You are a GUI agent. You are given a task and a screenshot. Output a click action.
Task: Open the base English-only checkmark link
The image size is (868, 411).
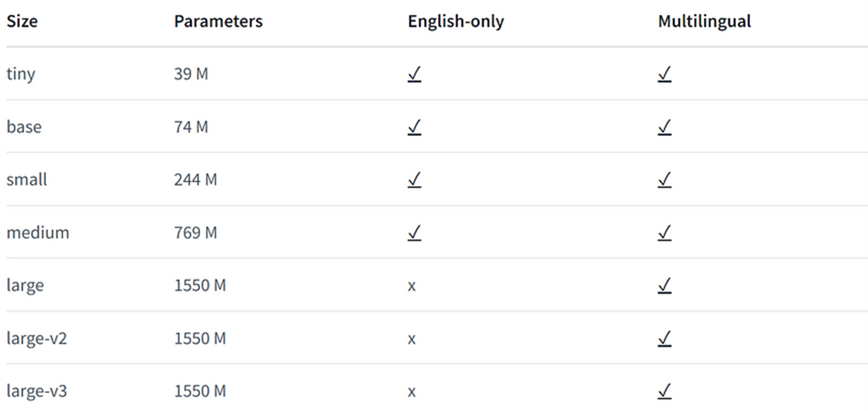click(x=414, y=127)
